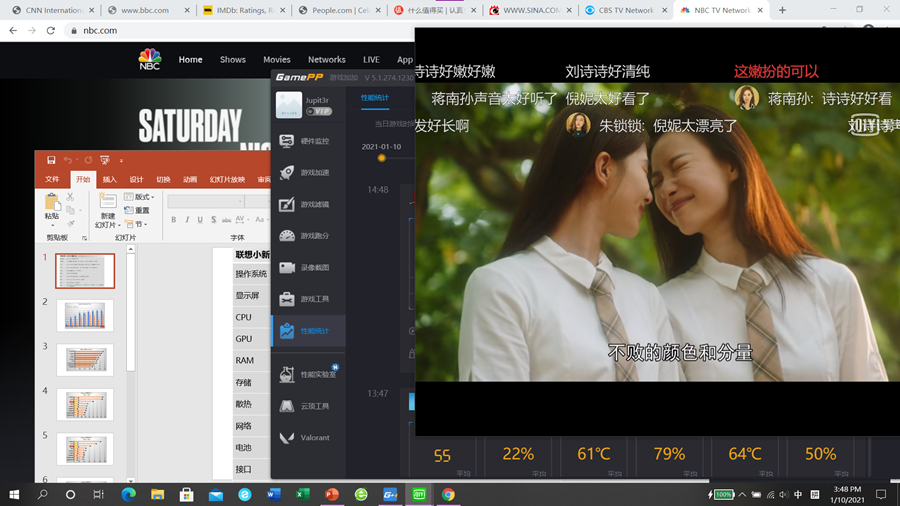Click the Jupit3r profile avatar in GamePP

point(289,105)
